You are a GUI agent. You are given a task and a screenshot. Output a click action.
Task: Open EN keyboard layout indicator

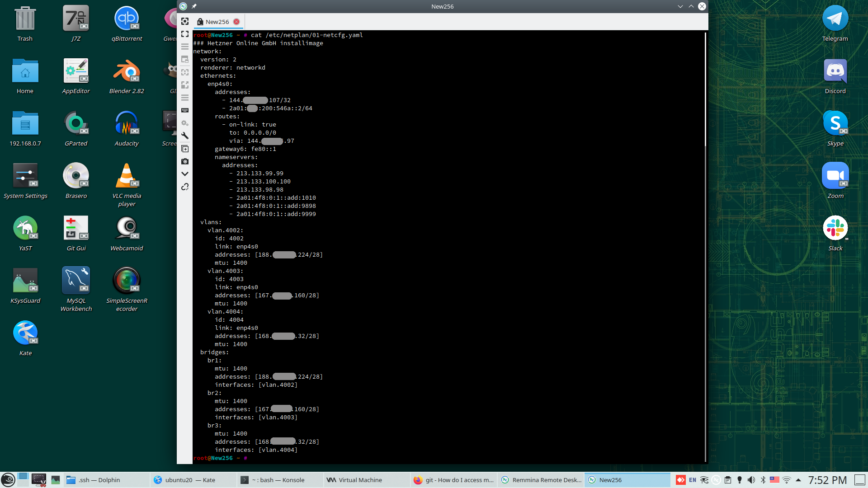tap(693, 480)
